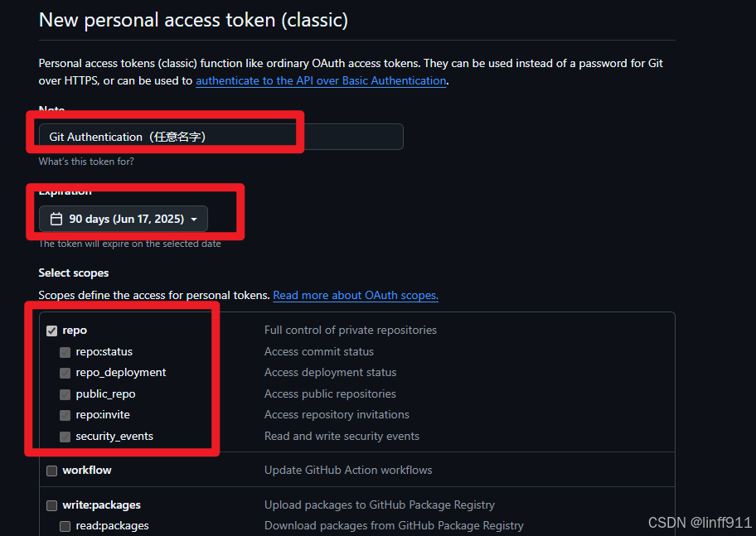Check the workflow scope checkbox
Viewport: 756px width, 536px height.
pyautogui.click(x=52, y=470)
